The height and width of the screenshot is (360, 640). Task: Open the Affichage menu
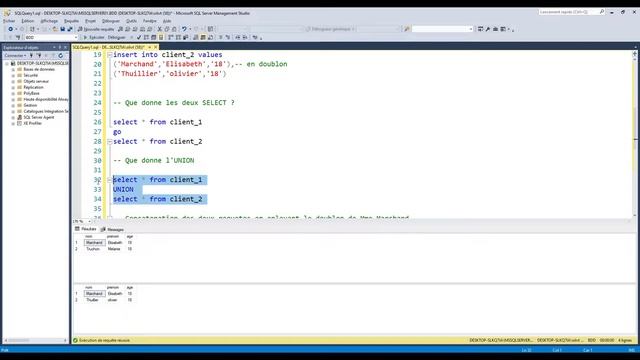pyautogui.click(x=49, y=21)
